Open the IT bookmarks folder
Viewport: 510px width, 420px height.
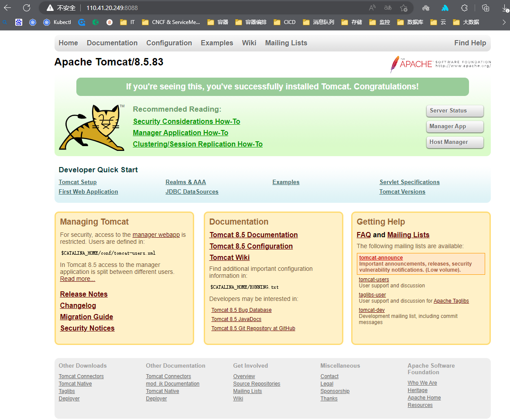[x=127, y=22]
